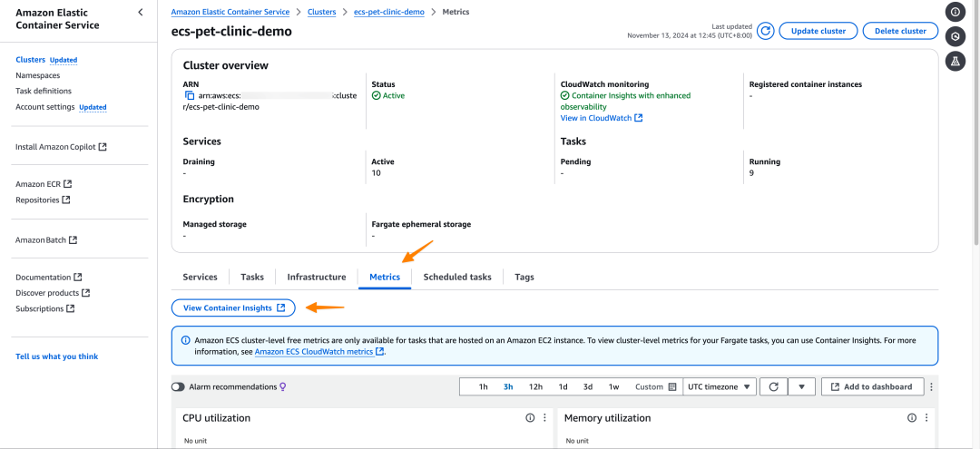Select the 1d time range
This screenshot has height=449, width=980.
coord(563,386)
